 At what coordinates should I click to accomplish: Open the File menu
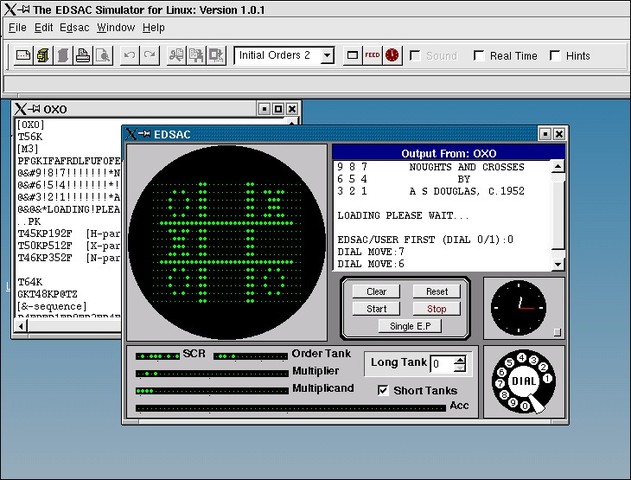pyautogui.click(x=17, y=28)
